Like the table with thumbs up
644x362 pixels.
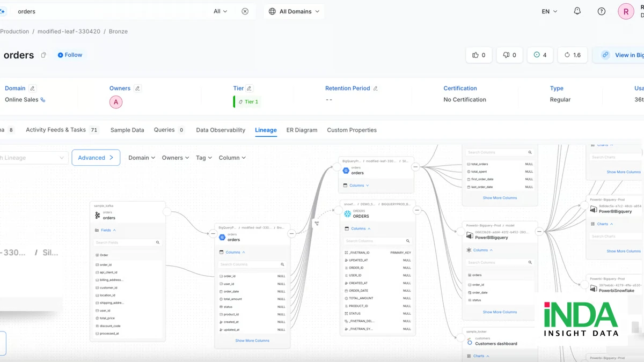pyautogui.click(x=479, y=55)
